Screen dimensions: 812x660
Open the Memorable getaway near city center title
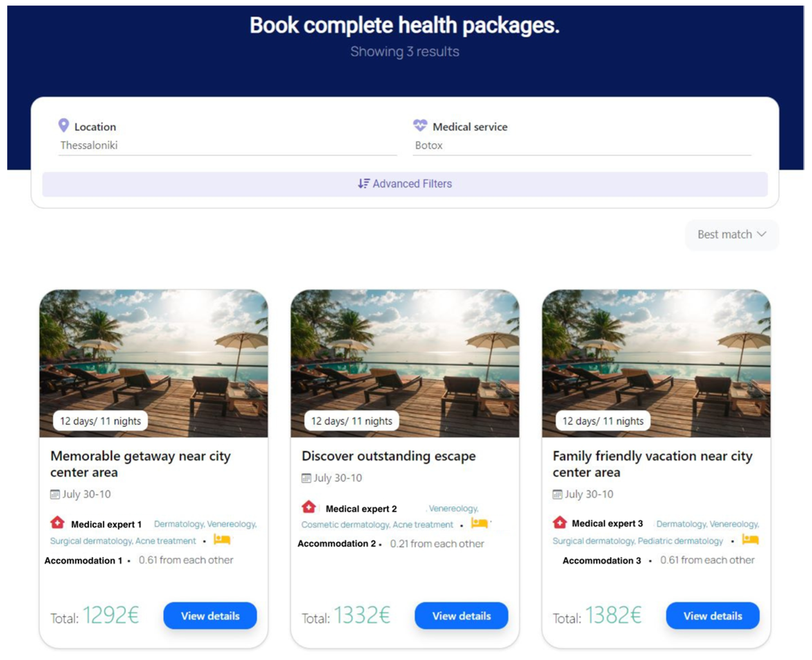click(x=140, y=464)
